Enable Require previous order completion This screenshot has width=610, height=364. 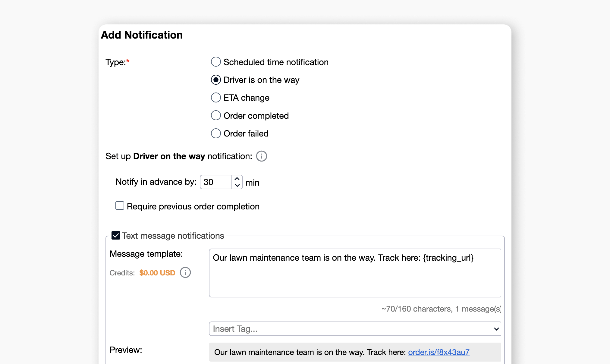click(120, 206)
